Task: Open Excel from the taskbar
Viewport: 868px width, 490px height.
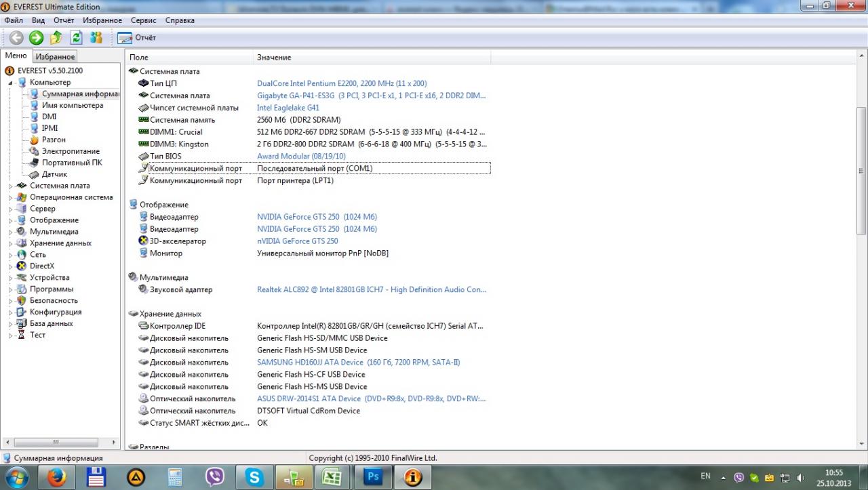Action: [x=333, y=477]
